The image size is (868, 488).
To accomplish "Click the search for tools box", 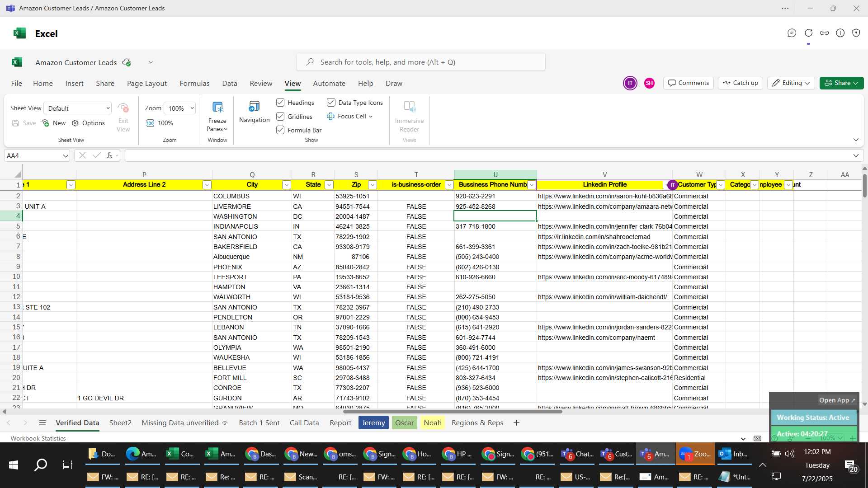I will pyautogui.click(x=421, y=62).
